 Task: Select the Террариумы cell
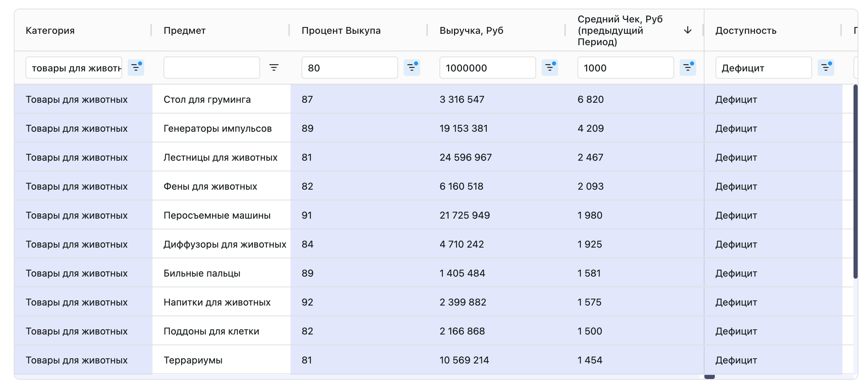point(193,360)
